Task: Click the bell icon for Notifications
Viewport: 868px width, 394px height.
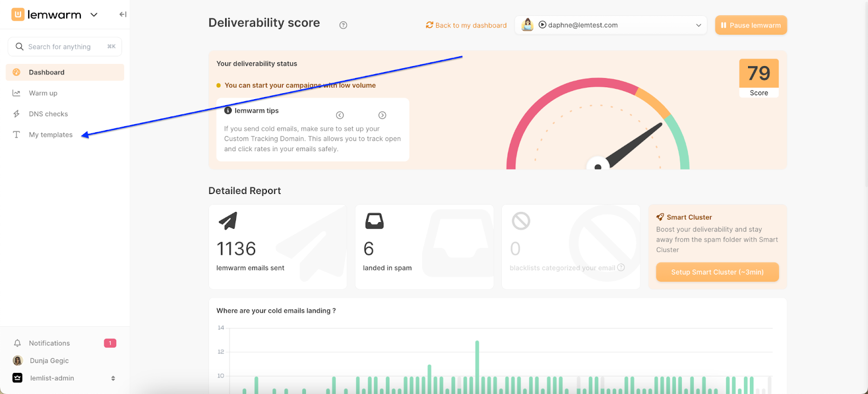Action: (17, 343)
